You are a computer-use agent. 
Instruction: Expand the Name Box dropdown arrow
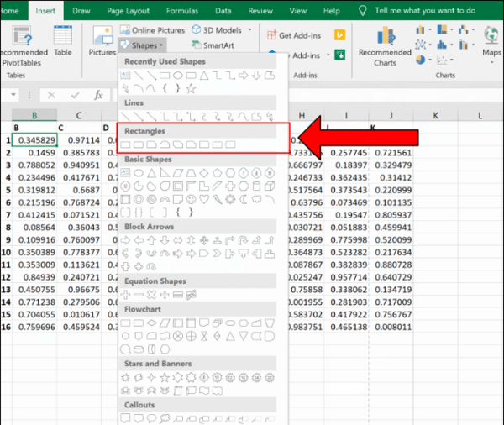click(13, 95)
